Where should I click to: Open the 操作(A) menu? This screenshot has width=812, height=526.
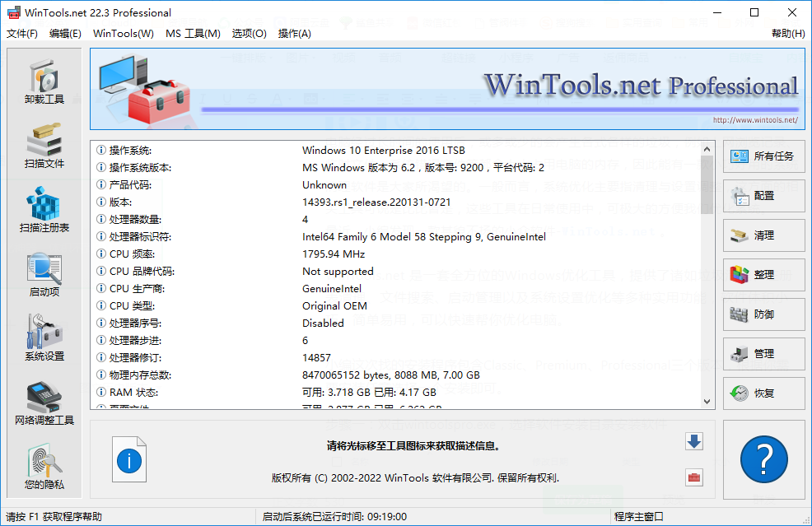295,34
